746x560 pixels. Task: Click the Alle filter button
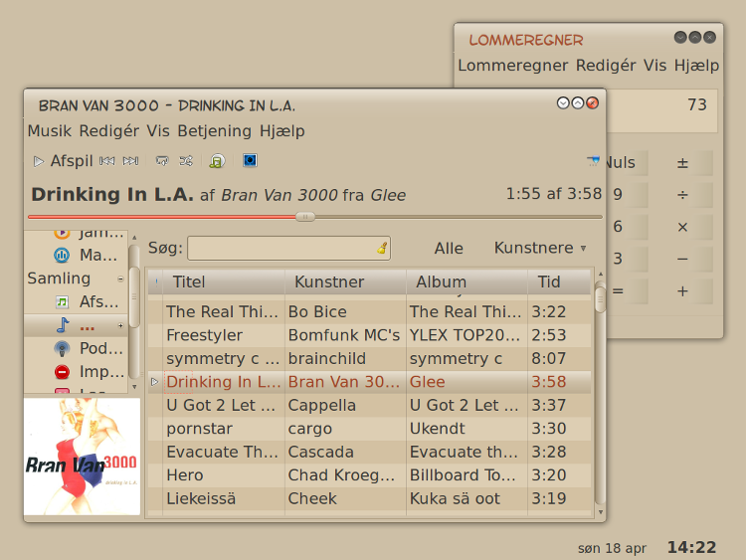pyautogui.click(x=449, y=248)
